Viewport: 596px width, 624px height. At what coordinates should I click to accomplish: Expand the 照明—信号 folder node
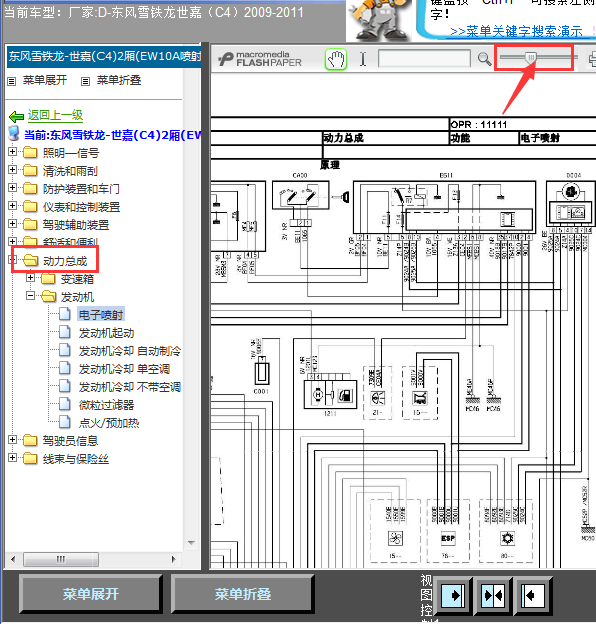(12, 152)
